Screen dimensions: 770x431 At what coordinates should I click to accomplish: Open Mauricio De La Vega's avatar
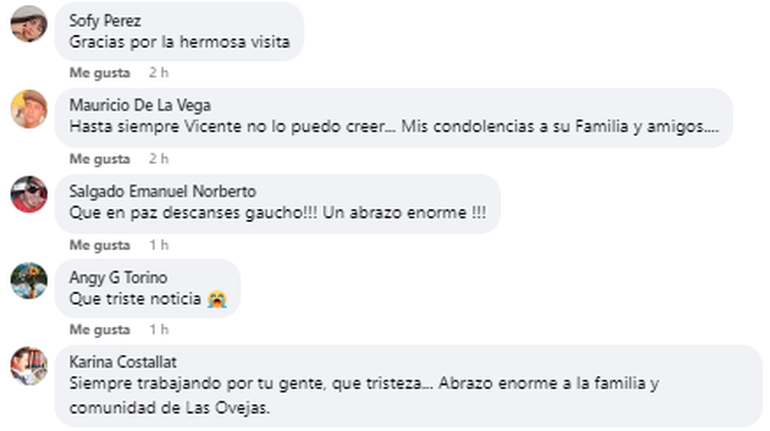coord(29,109)
